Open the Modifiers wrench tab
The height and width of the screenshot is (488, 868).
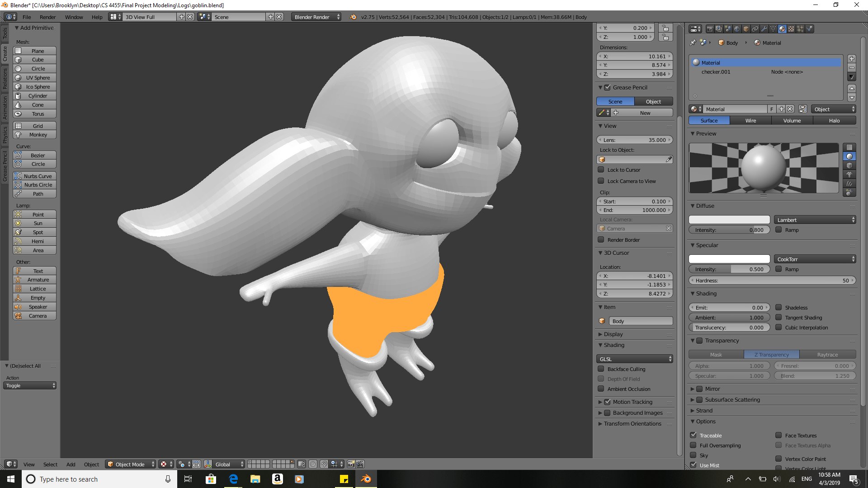pyautogui.click(x=764, y=29)
